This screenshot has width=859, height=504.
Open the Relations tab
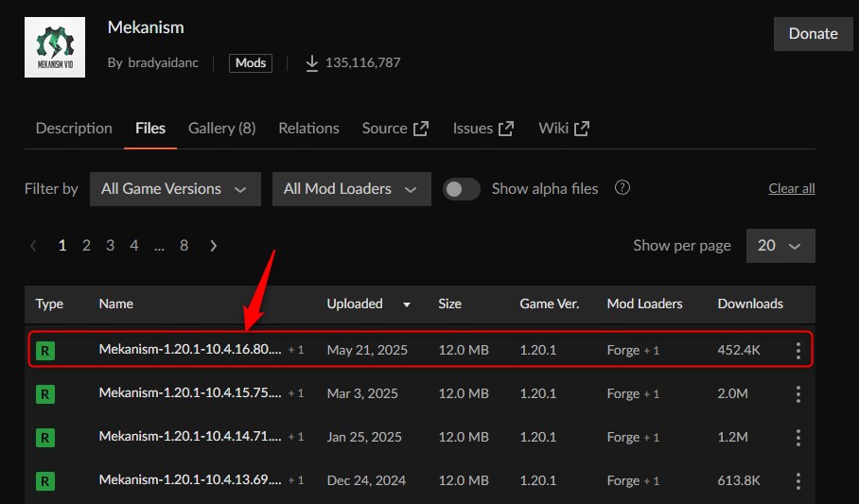pos(308,129)
